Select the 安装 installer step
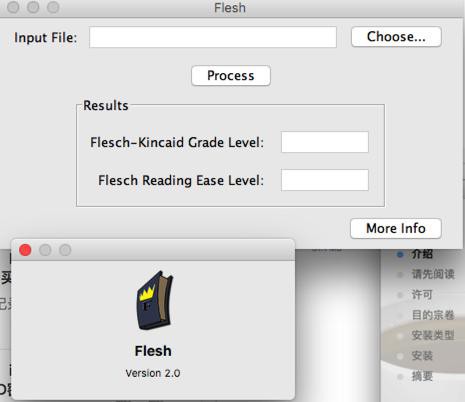This screenshot has height=402, width=465. point(422,356)
